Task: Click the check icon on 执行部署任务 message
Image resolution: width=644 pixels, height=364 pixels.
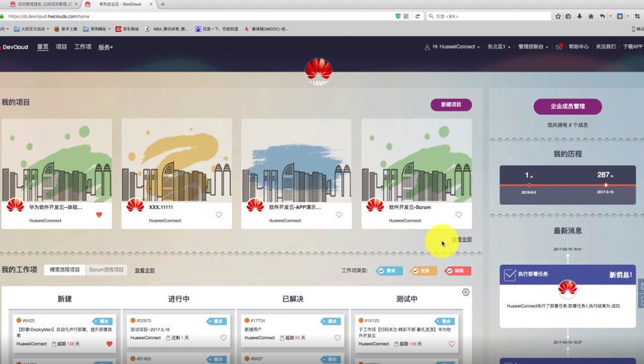Action: click(510, 275)
